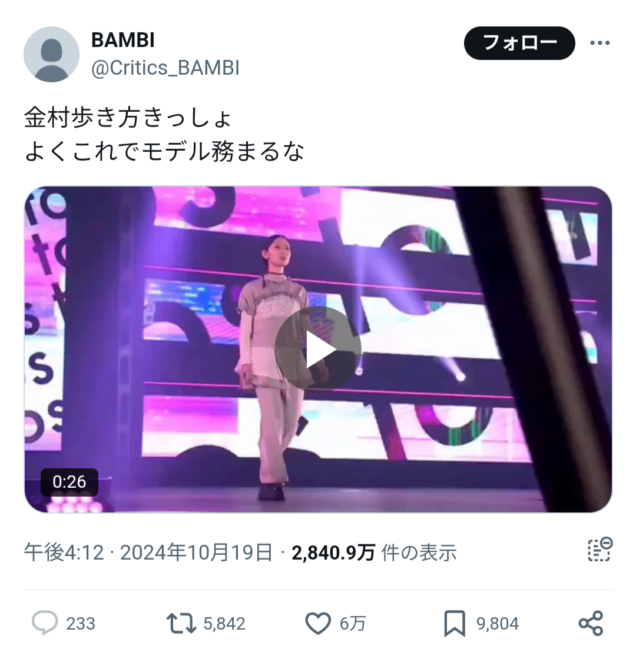Open the BAMBI profile avatar
The image size is (636, 672).
pyautogui.click(x=51, y=54)
